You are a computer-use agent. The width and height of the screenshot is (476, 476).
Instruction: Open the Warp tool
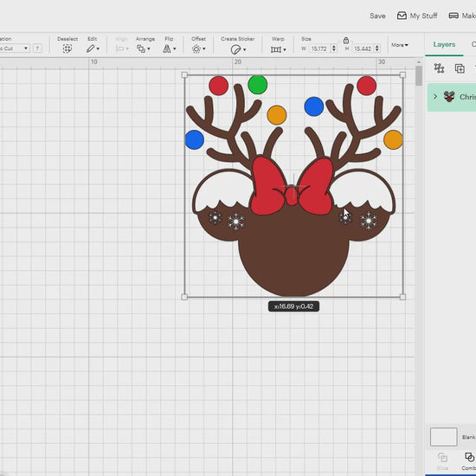click(278, 49)
